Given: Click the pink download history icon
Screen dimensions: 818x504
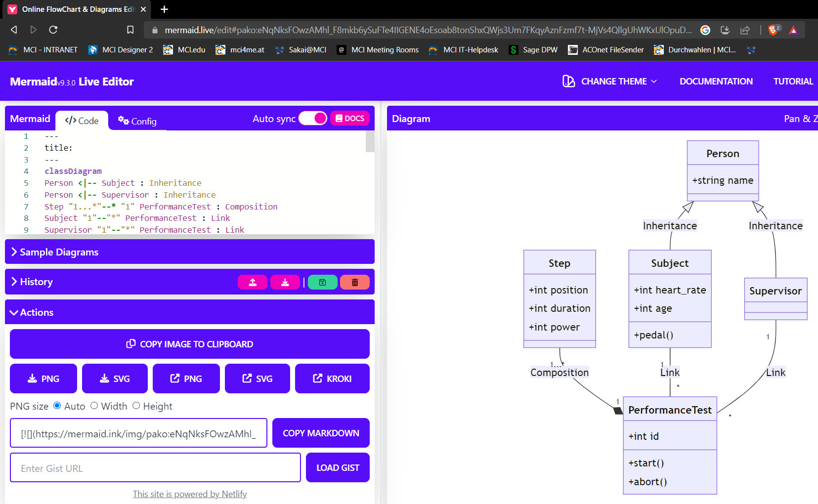Looking at the screenshot, I should coord(285,282).
